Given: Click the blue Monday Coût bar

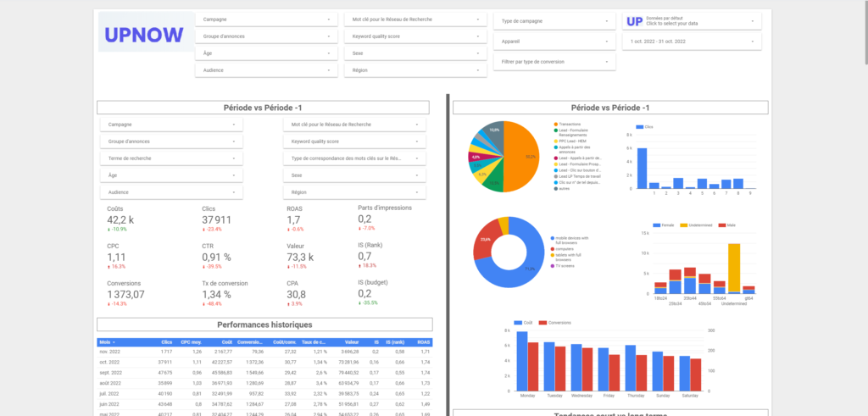Looking at the screenshot, I should (522, 361).
